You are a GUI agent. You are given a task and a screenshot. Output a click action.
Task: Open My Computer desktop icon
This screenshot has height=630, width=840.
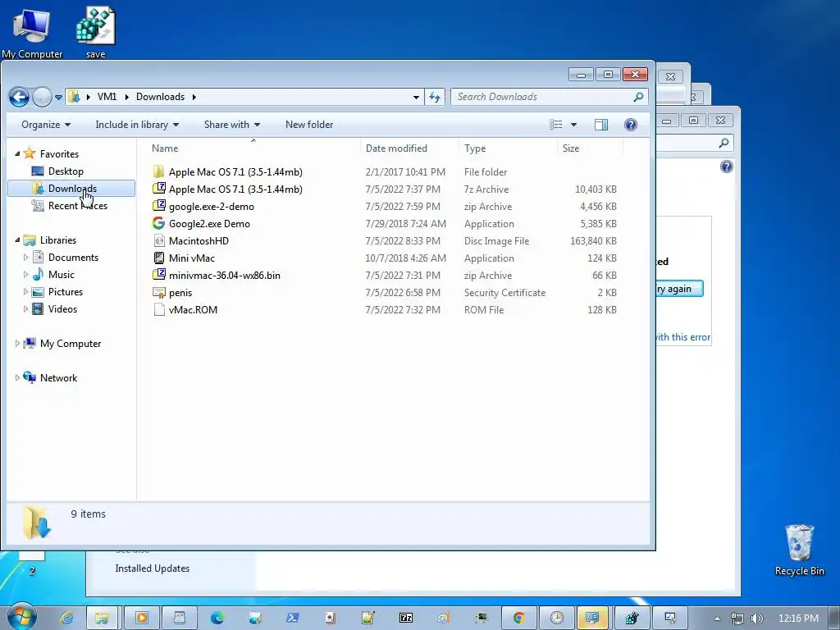[x=32, y=32]
